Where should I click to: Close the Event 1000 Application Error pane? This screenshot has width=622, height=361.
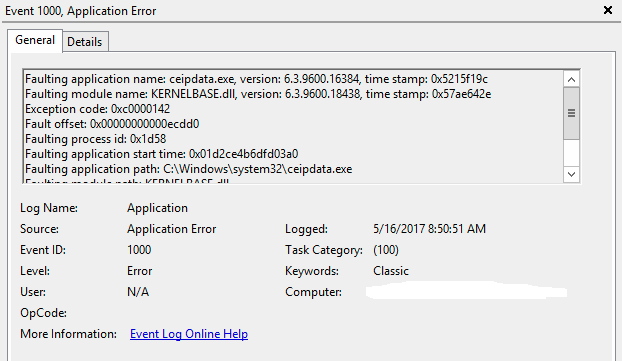(608, 10)
